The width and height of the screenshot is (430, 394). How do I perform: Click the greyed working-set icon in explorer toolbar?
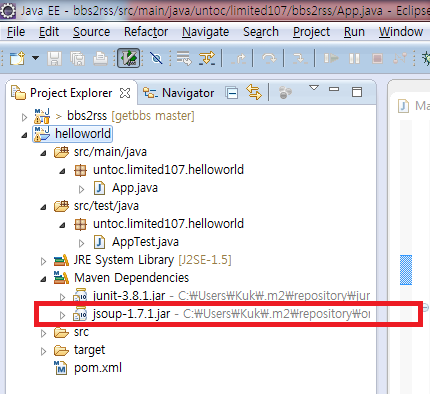click(285, 92)
